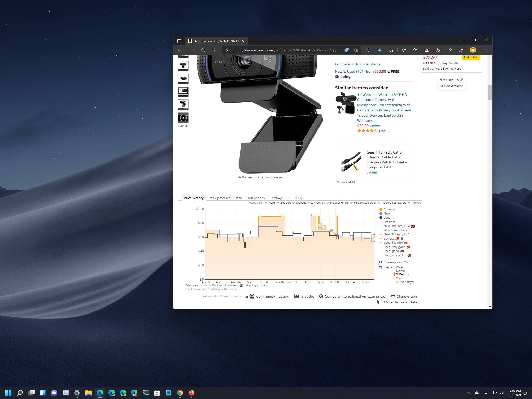Select the Year range
Screen dimensions: 532x399
(399, 278)
